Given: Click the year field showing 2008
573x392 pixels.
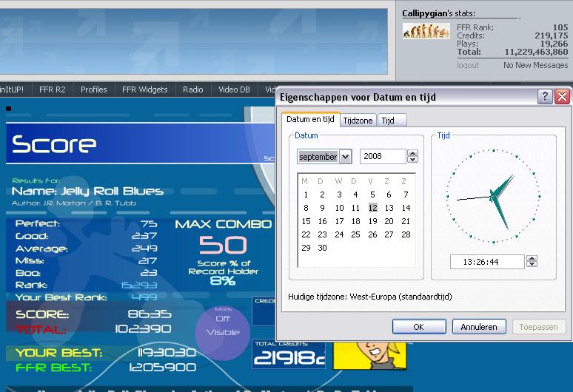Looking at the screenshot, I should (383, 156).
